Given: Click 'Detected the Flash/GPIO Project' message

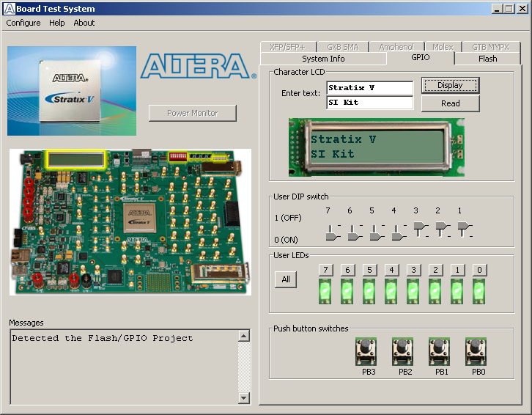Looking at the screenshot, I should (x=103, y=338).
